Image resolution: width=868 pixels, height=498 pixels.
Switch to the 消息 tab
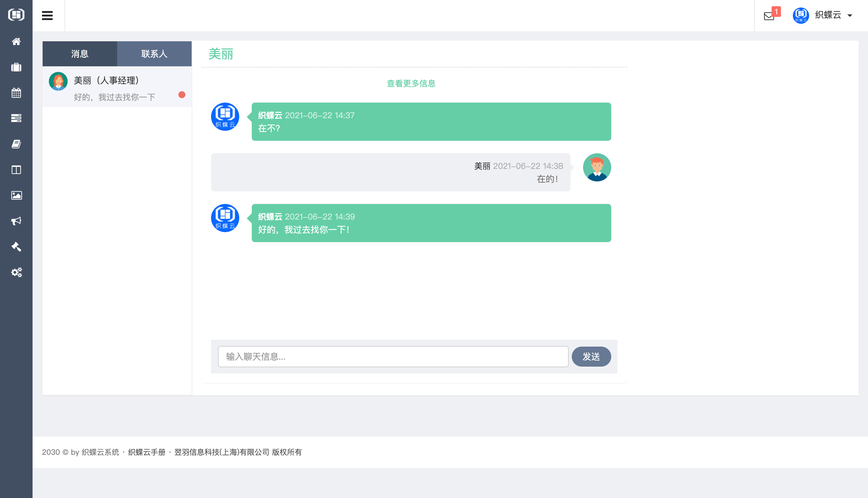(x=80, y=54)
